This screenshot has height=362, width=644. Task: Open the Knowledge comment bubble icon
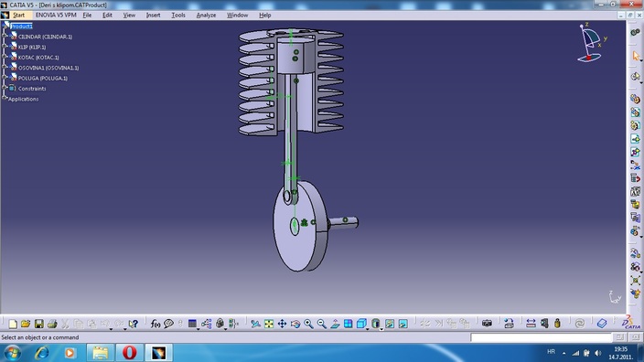point(168,324)
